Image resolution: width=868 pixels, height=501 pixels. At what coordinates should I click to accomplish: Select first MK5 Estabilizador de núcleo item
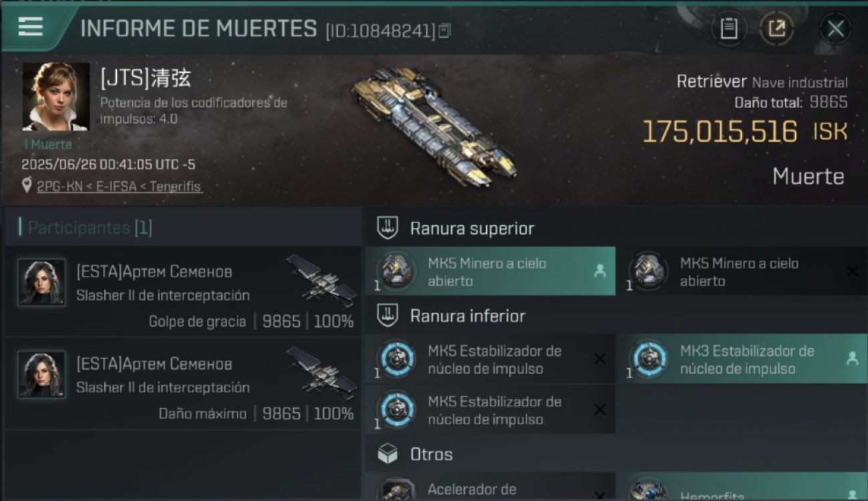pos(490,359)
